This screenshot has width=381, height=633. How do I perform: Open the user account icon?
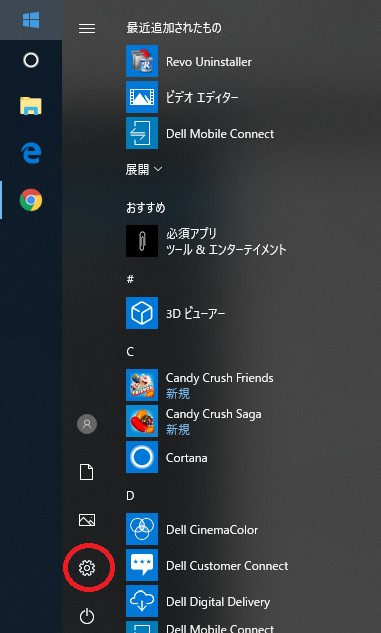[x=87, y=424]
